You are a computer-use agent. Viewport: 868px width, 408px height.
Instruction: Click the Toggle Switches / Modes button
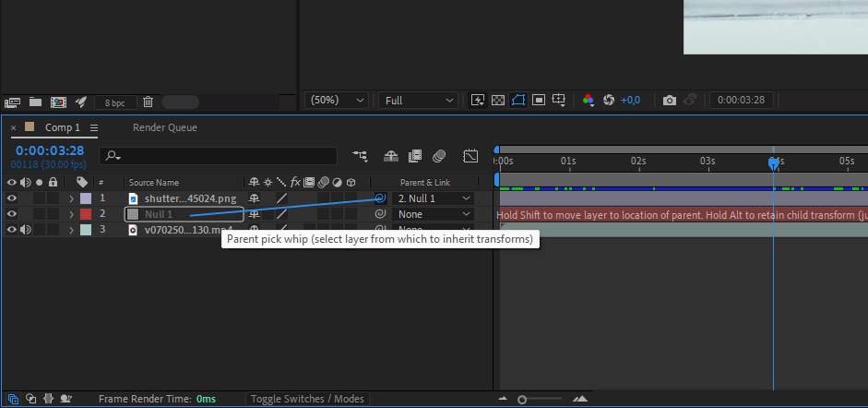[307, 399]
